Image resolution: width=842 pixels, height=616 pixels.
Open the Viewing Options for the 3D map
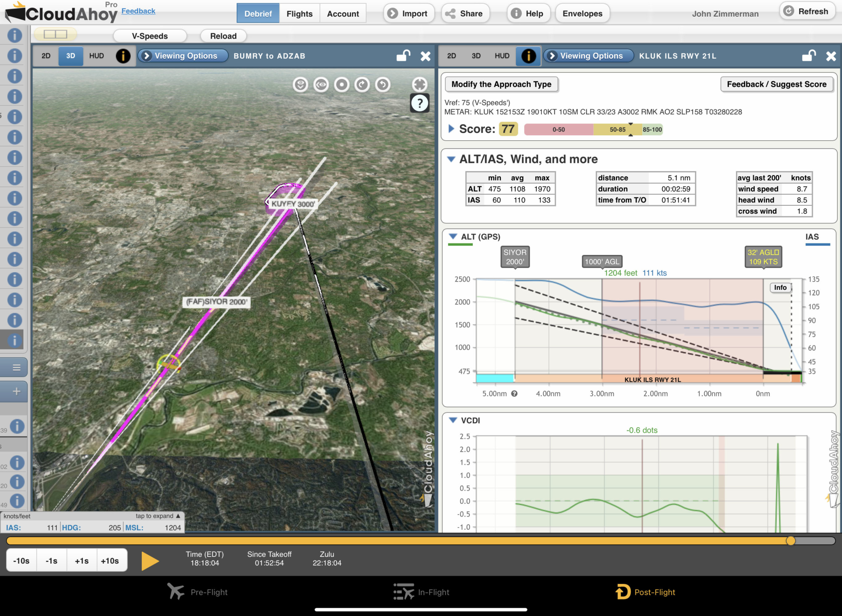183,56
